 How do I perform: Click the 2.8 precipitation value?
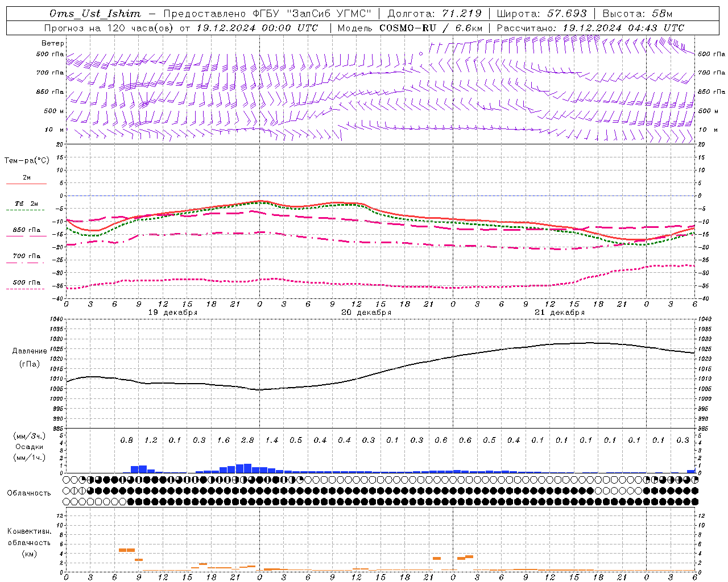click(247, 440)
